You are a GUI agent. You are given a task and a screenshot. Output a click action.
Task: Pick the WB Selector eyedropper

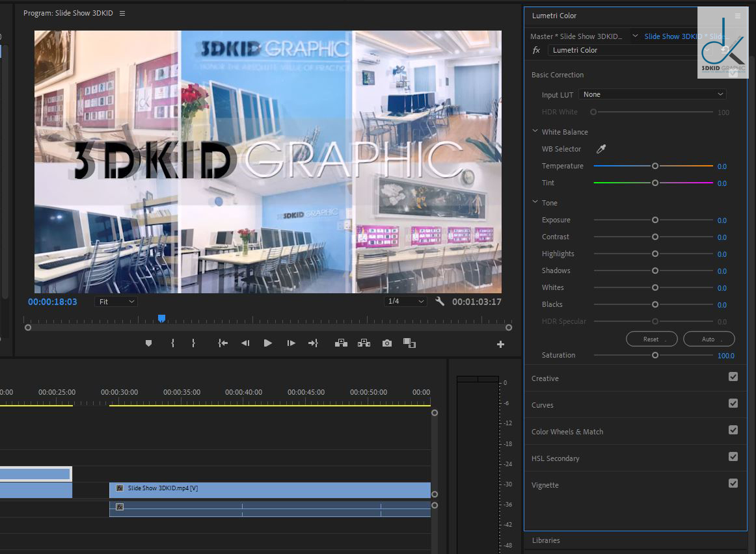tap(601, 149)
